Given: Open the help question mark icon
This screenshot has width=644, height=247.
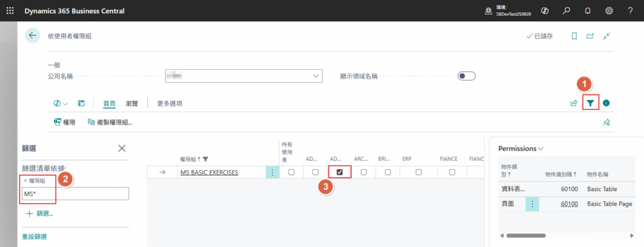Looking at the screenshot, I should pyautogui.click(x=630, y=11).
